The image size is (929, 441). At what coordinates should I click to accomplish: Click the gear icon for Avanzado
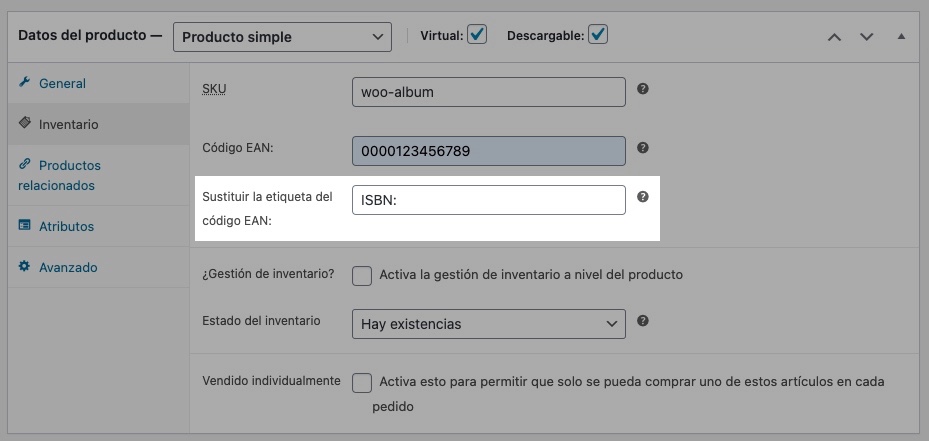[25, 267]
